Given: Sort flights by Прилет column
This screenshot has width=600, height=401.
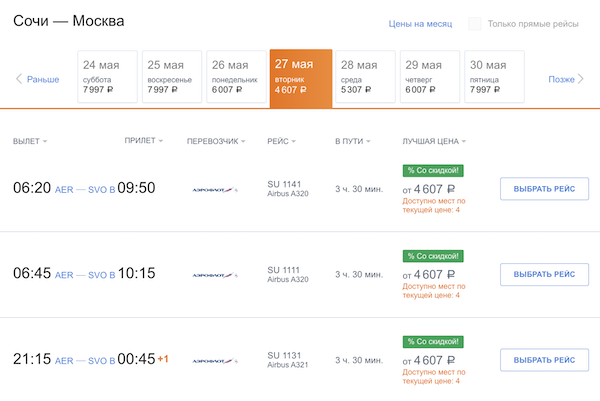Looking at the screenshot, I should (x=143, y=141).
